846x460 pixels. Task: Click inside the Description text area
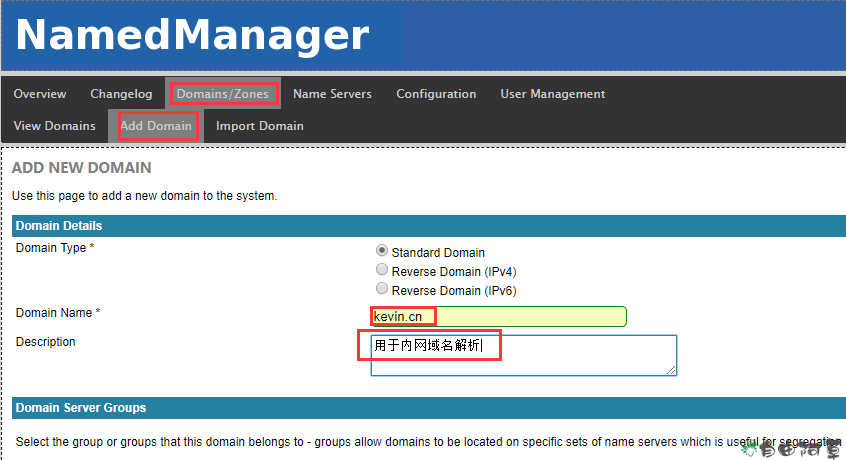[523, 355]
